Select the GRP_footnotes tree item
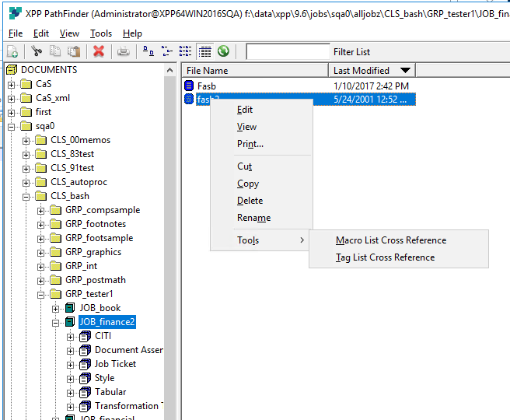The width and height of the screenshot is (510, 420). [96, 224]
